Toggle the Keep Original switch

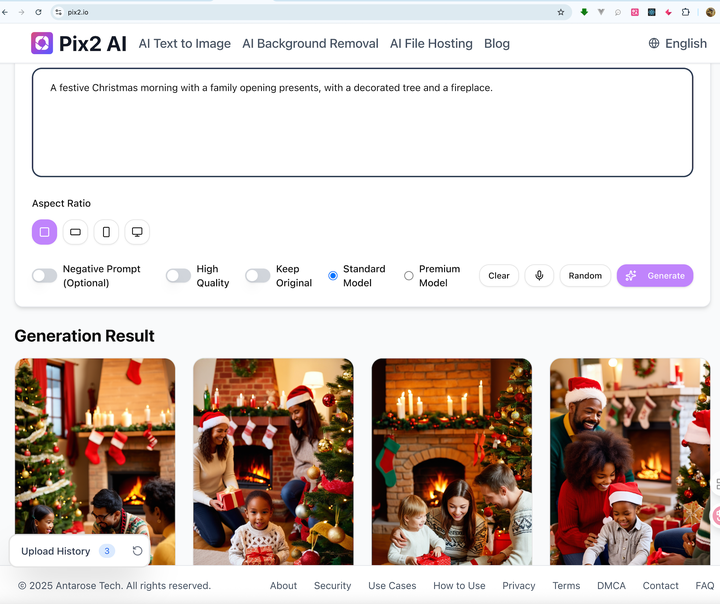258,276
